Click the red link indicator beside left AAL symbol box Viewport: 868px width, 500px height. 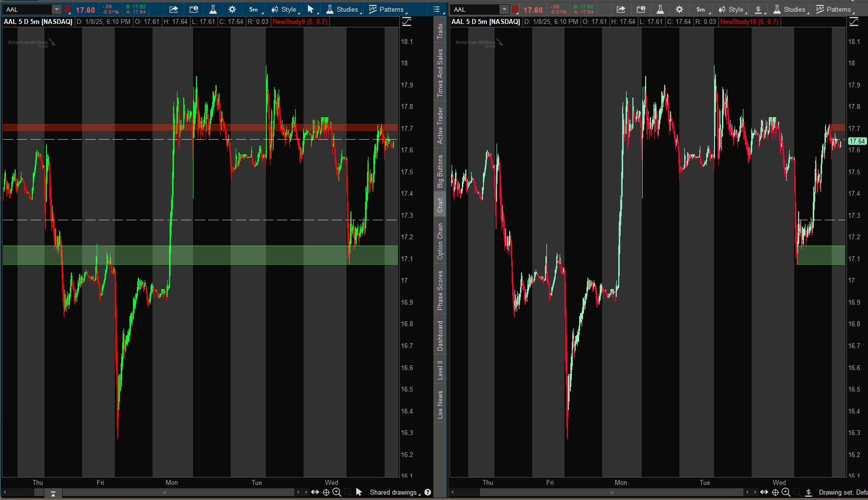click(x=67, y=9)
